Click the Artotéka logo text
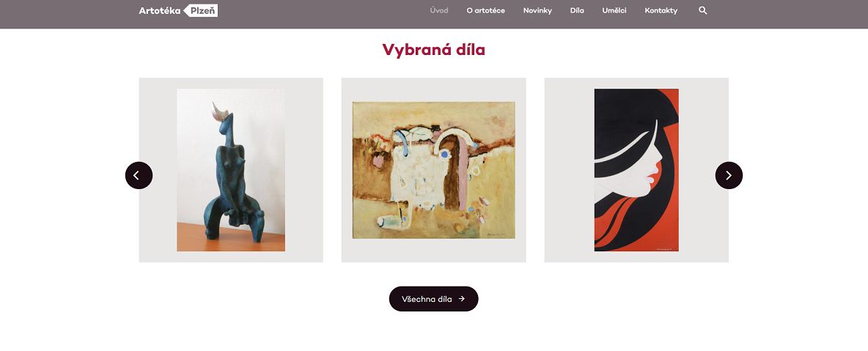The image size is (868, 351). tap(159, 10)
